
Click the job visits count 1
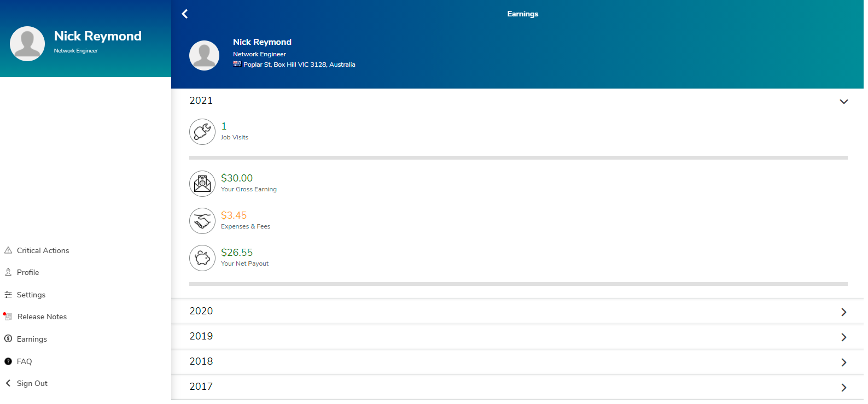click(224, 126)
